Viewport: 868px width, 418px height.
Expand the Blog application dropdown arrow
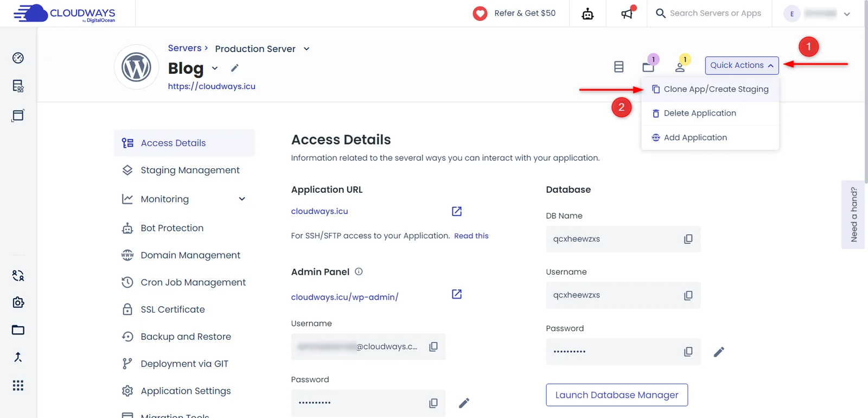coord(215,68)
